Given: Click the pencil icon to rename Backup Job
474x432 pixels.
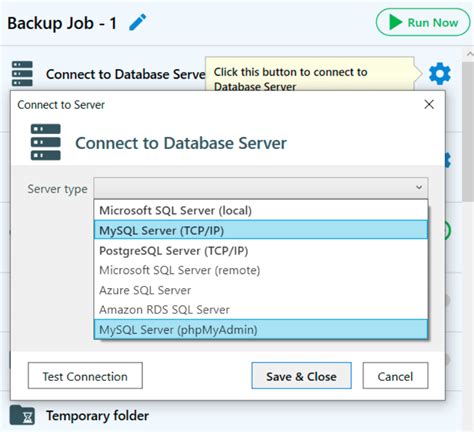Looking at the screenshot, I should coord(138,22).
